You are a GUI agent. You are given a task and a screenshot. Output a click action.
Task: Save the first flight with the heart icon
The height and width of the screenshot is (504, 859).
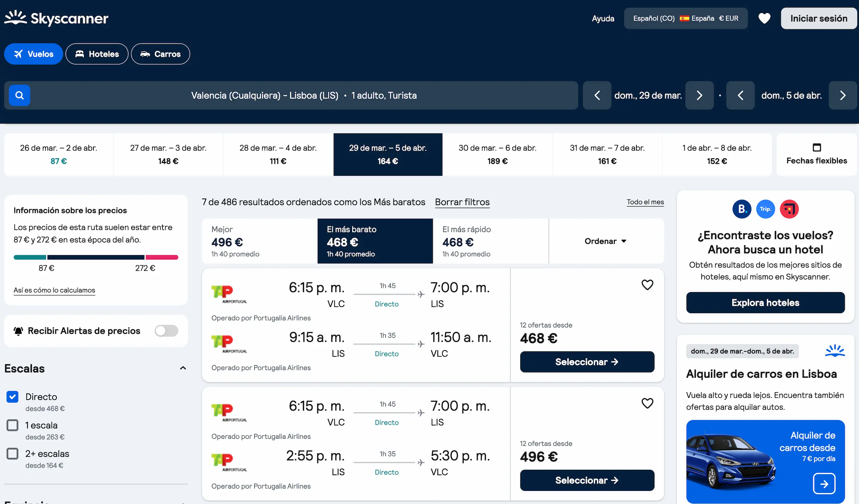coord(648,284)
